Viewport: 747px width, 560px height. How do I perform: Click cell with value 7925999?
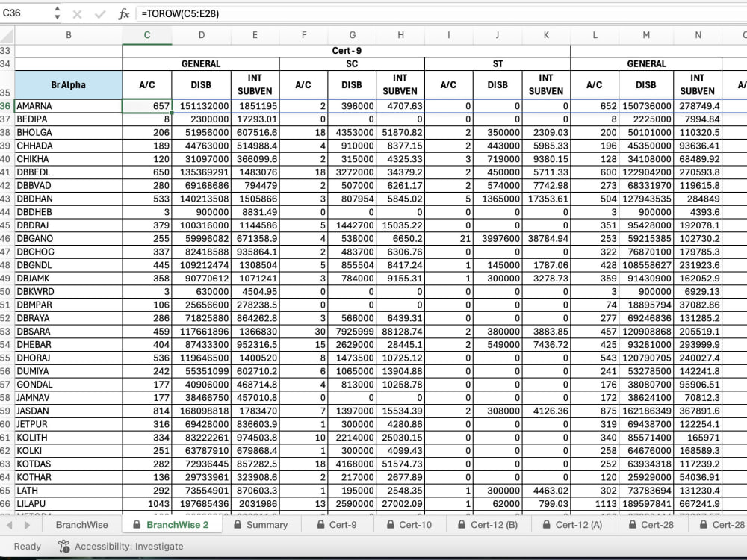tap(352, 331)
